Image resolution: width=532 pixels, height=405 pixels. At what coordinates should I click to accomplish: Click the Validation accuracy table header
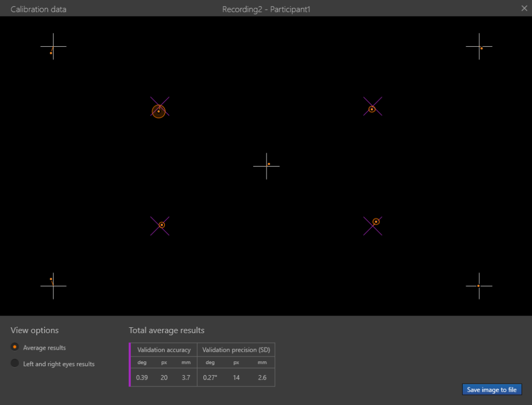pos(164,350)
